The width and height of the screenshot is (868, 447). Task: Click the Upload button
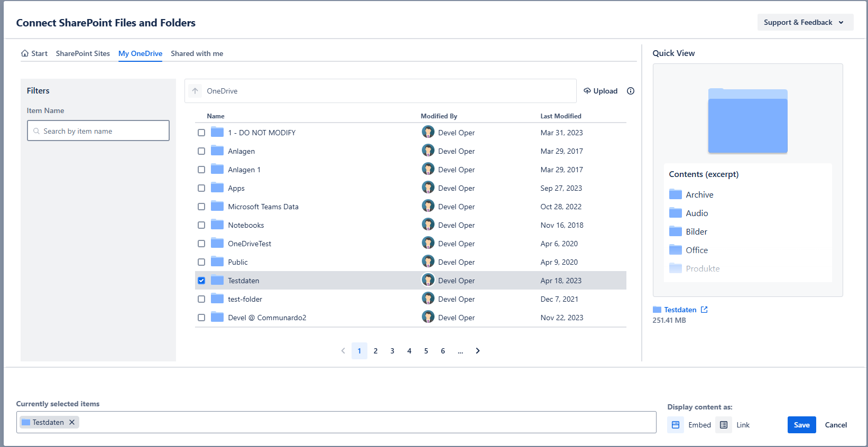[601, 91]
